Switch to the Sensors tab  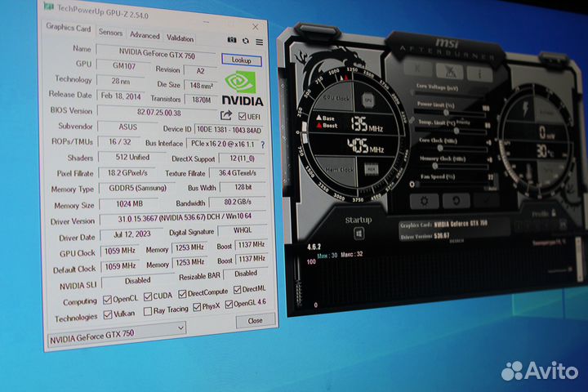110,33
